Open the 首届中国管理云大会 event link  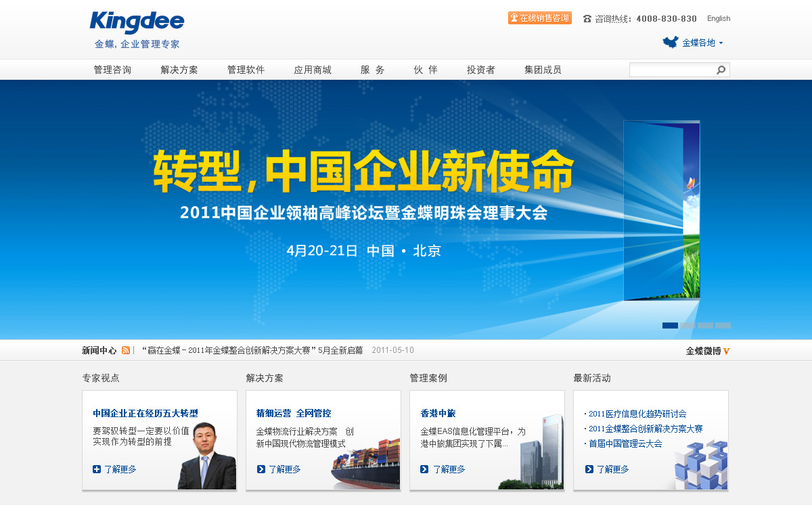tap(625, 443)
